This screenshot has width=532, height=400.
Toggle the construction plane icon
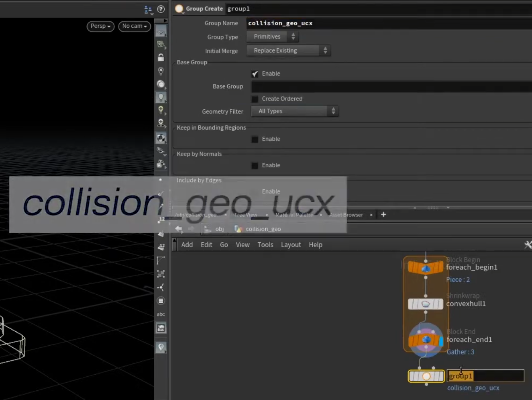click(x=161, y=45)
